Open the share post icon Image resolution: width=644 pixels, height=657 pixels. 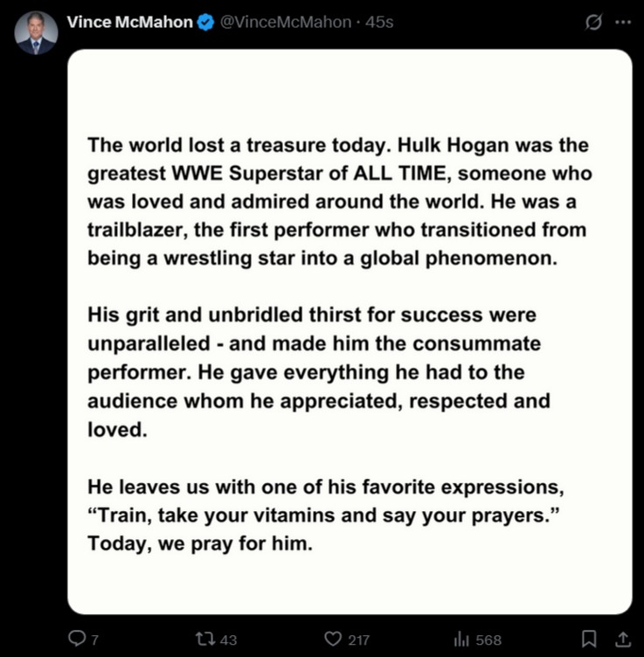pyautogui.click(x=623, y=639)
